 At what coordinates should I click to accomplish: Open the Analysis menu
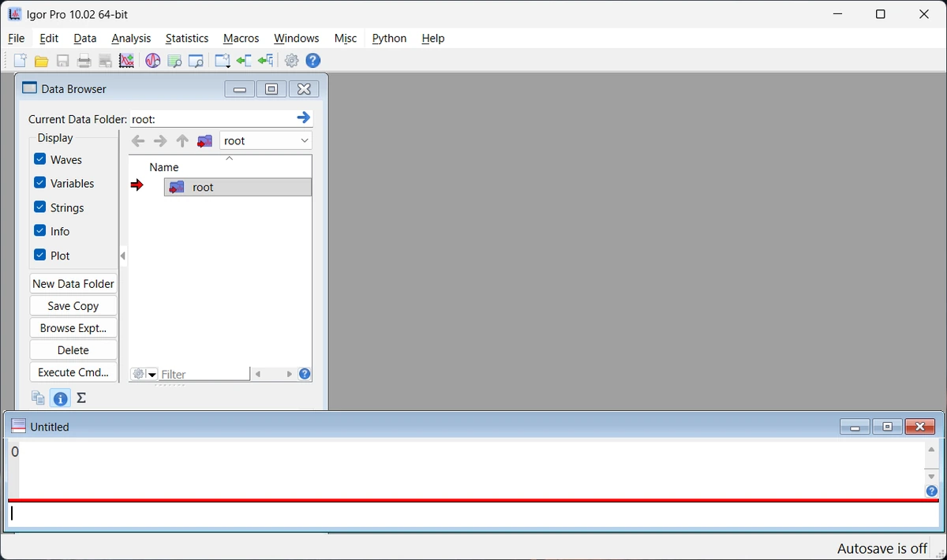point(131,38)
